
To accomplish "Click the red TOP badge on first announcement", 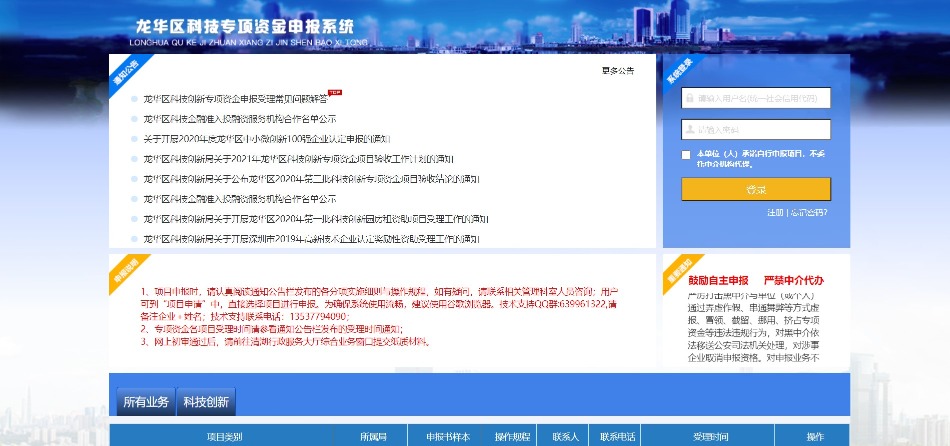I will [x=335, y=95].
